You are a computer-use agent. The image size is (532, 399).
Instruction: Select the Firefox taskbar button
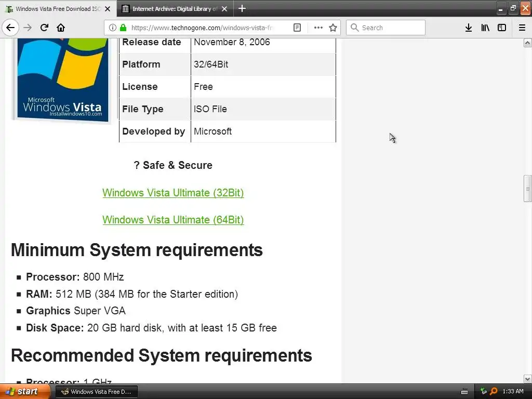click(x=96, y=392)
